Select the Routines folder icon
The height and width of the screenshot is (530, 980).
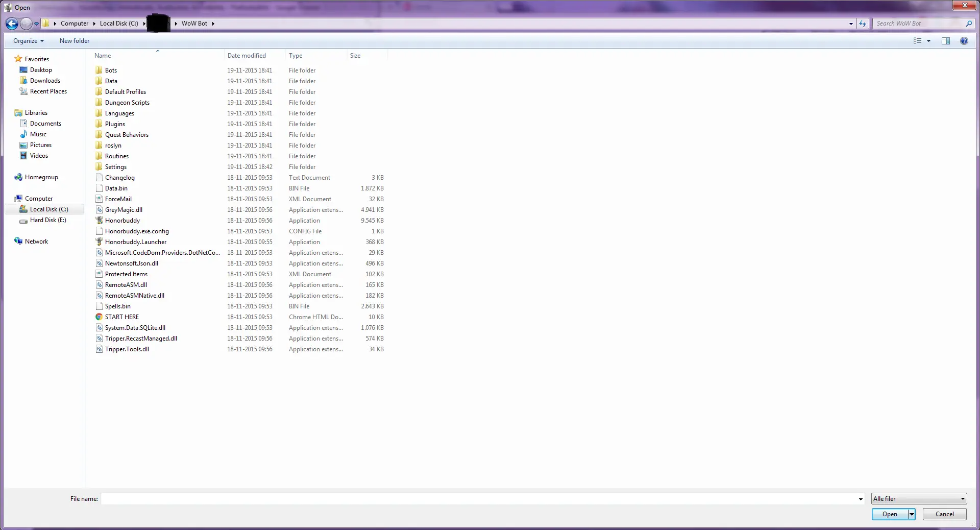click(99, 156)
